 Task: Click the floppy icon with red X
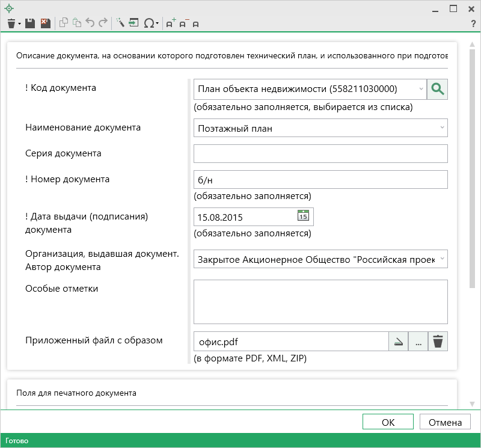coord(45,23)
